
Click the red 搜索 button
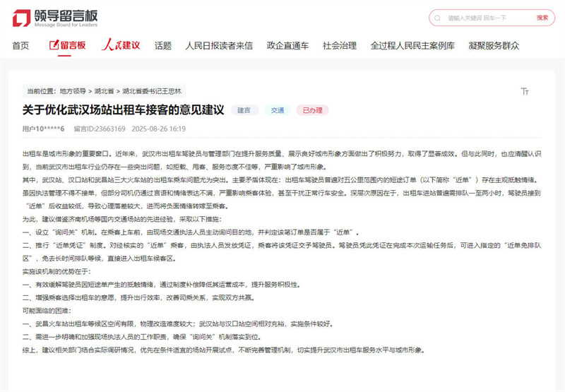click(x=542, y=18)
